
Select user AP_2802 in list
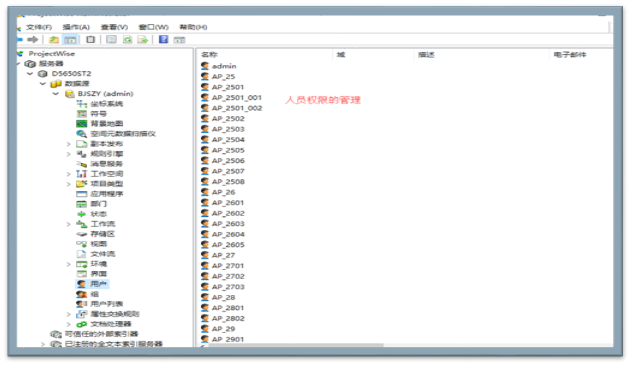[228, 318]
